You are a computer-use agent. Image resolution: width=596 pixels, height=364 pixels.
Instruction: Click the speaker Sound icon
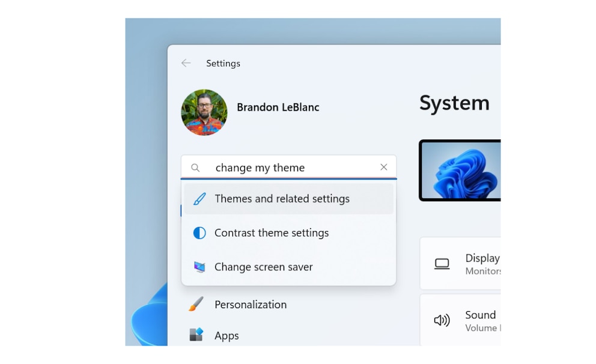[442, 320]
